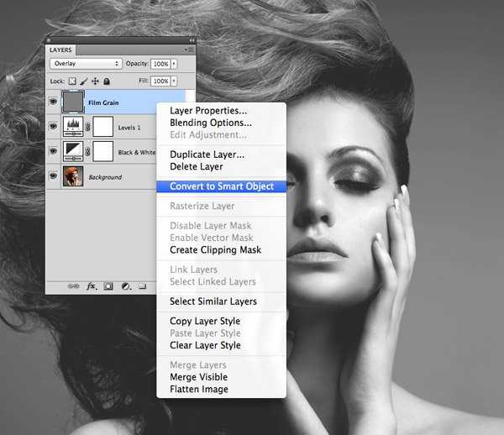The height and width of the screenshot is (435, 504).
Task: Click the Opacity percentage field
Action: point(160,64)
